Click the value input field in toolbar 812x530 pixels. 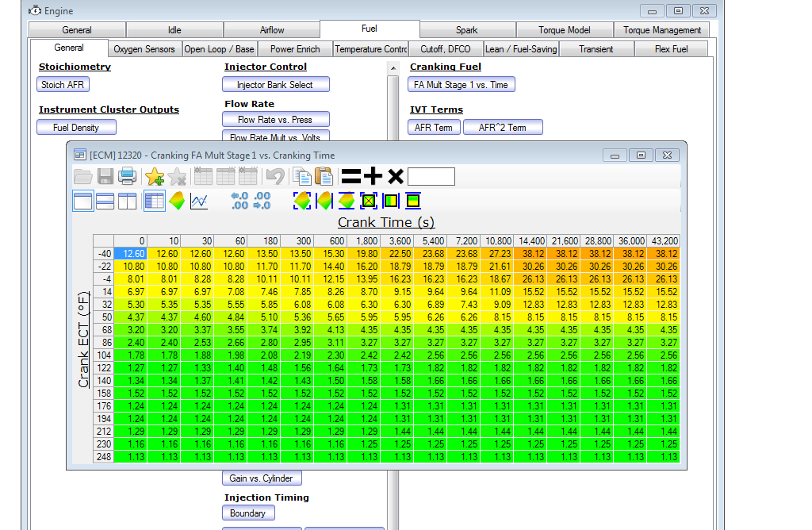pyautogui.click(x=431, y=176)
